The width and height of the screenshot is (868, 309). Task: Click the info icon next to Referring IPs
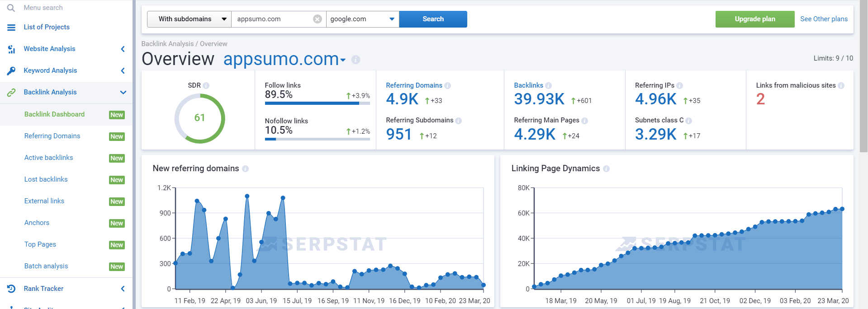point(680,85)
